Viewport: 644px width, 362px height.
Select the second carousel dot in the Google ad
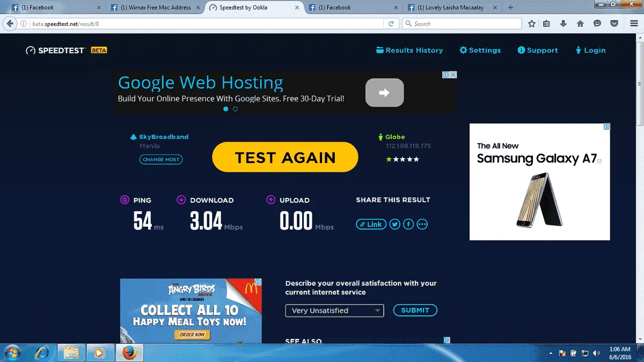click(x=235, y=109)
